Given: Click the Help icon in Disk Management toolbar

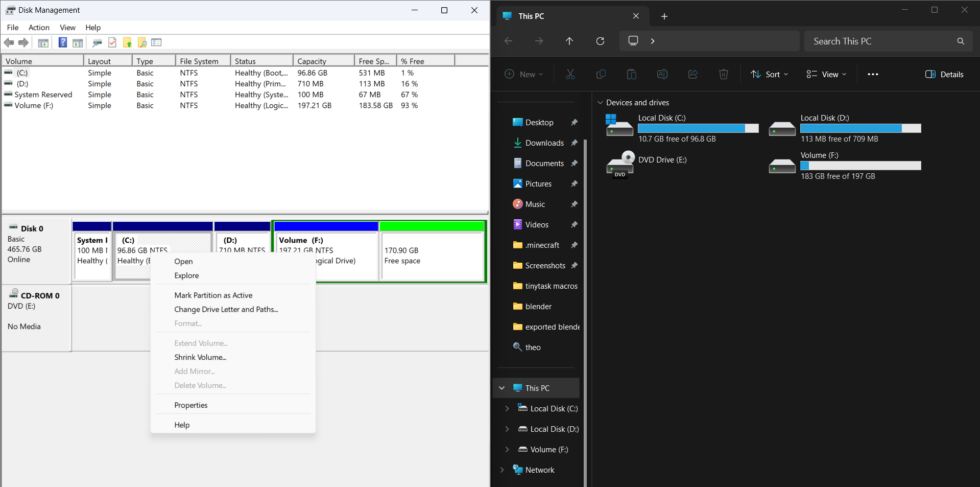Looking at the screenshot, I should tap(62, 42).
